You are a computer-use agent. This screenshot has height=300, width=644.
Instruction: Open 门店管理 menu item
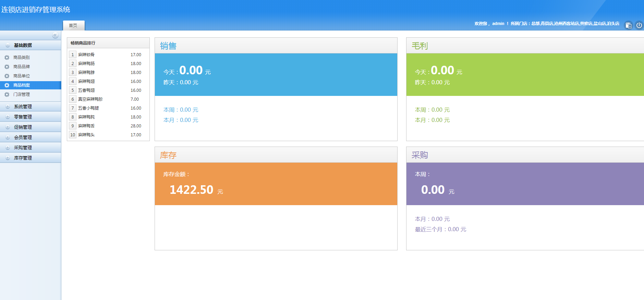22,95
